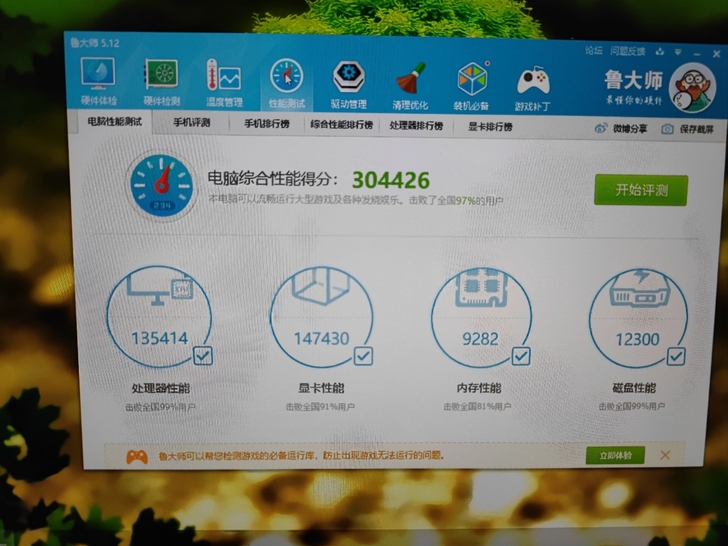Open the skin icon in the title bar
Image resolution: width=728 pixels, height=546 pixels.
tap(660, 52)
